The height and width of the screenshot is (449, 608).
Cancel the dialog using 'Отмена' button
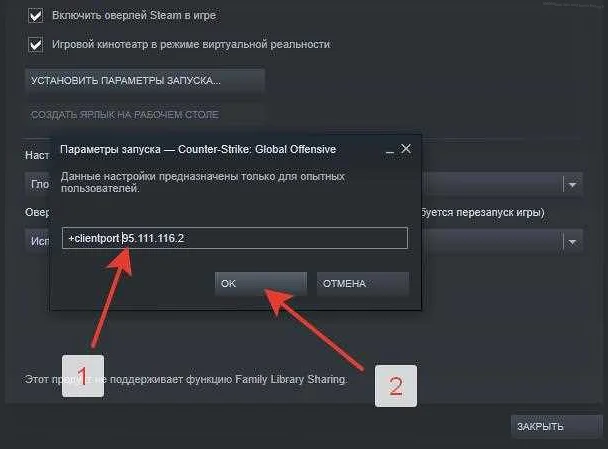(362, 283)
